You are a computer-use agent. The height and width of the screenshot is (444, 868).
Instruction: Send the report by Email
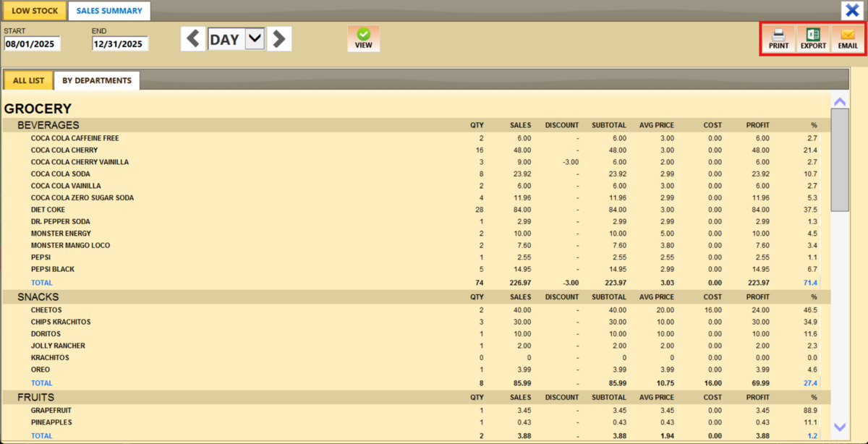(848, 38)
